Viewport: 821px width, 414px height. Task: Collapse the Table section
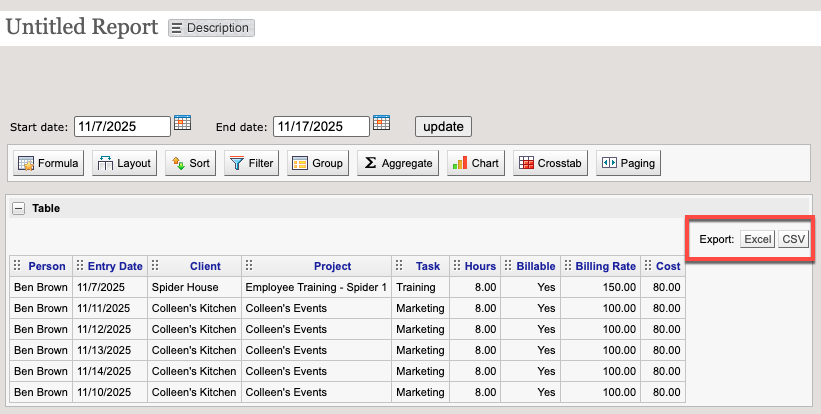click(18, 208)
